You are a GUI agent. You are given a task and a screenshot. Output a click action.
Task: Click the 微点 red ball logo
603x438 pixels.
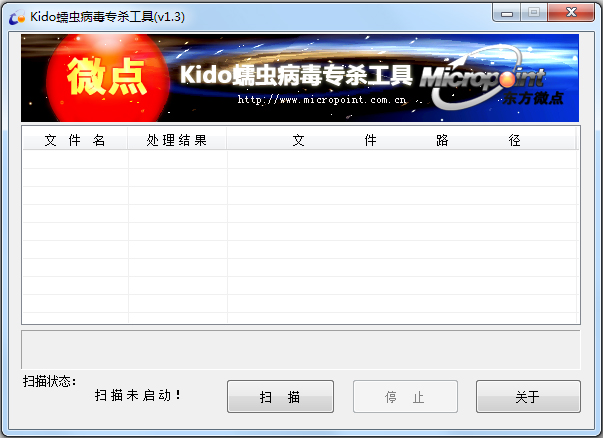click(107, 78)
